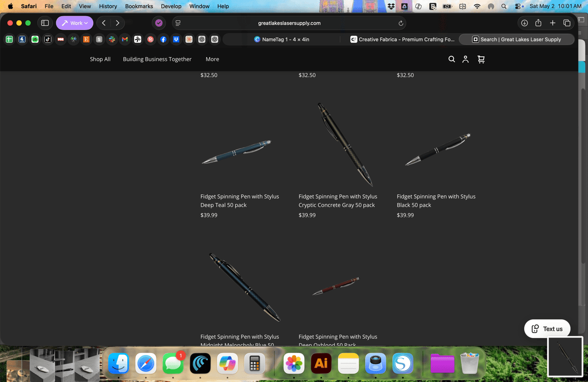This screenshot has height=382, width=588.
Task: Open the Facebook favorite shortcut
Action: coord(163,39)
